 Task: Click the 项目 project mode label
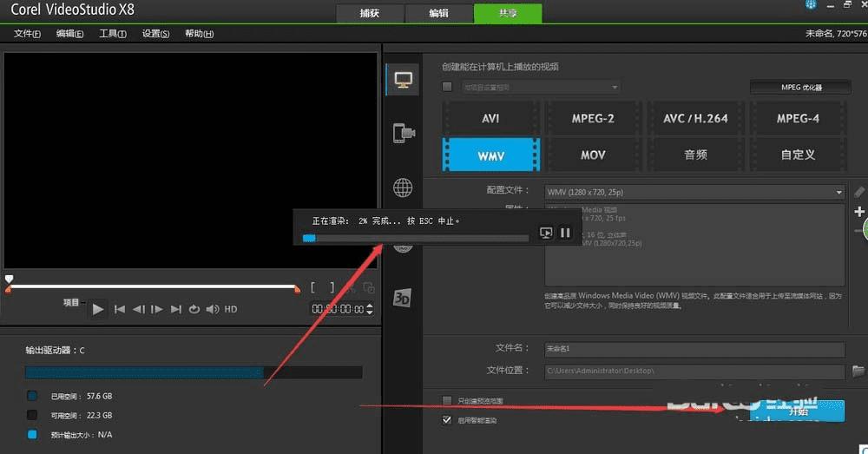pos(71,302)
